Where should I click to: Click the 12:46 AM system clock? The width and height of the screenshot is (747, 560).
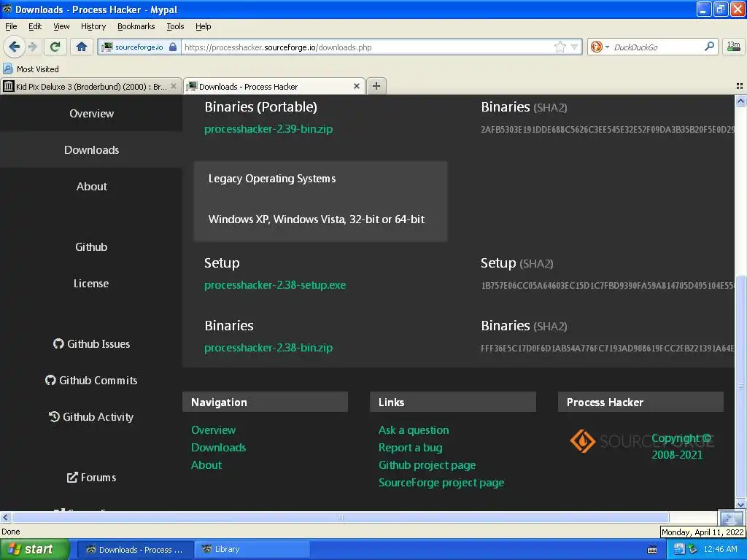(720, 549)
